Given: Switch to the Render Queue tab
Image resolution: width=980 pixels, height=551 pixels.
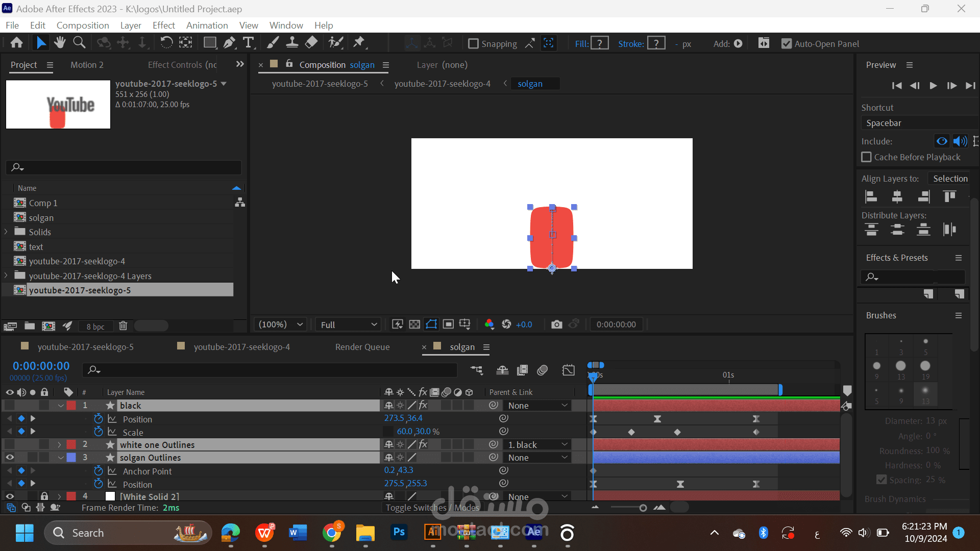Looking at the screenshot, I should coord(362,347).
